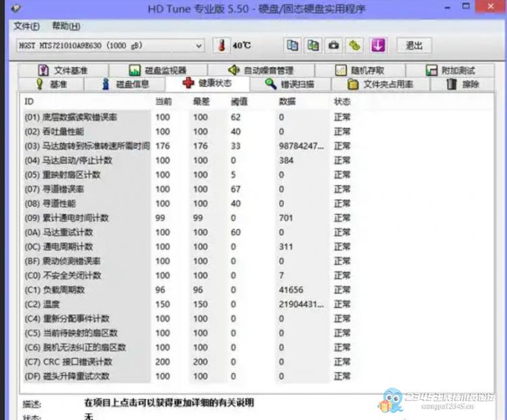507x420 pixels.
Task: Select the 随机存取 tab
Action: pyautogui.click(x=360, y=70)
